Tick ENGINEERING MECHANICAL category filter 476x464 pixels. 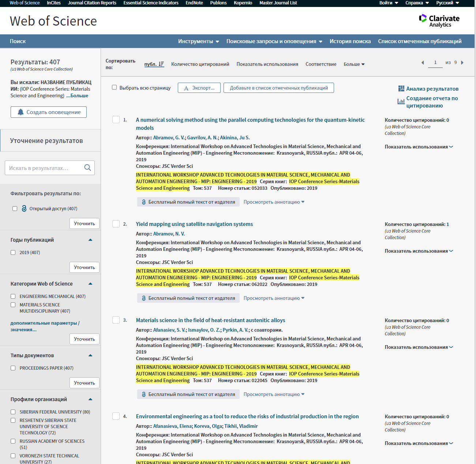(x=13, y=296)
